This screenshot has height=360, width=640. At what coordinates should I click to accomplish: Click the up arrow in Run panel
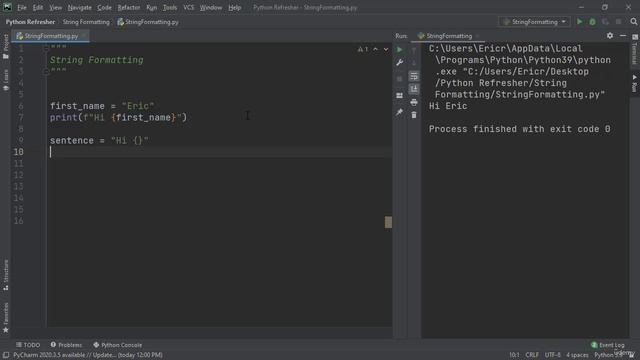(414, 50)
